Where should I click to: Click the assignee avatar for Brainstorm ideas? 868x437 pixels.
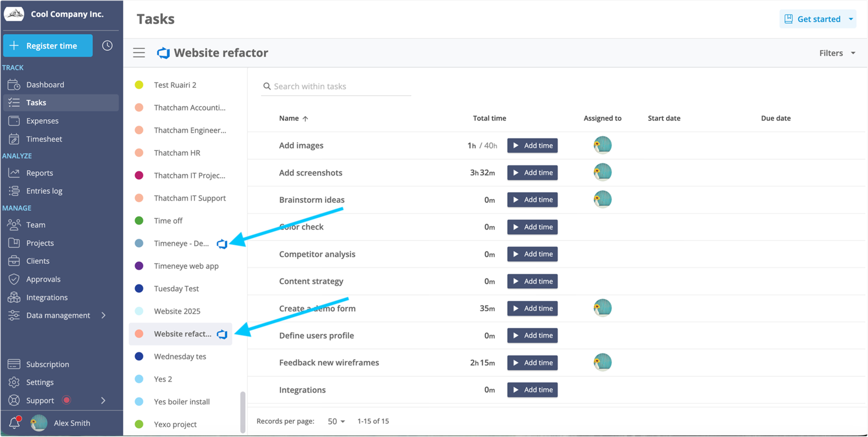pos(602,200)
